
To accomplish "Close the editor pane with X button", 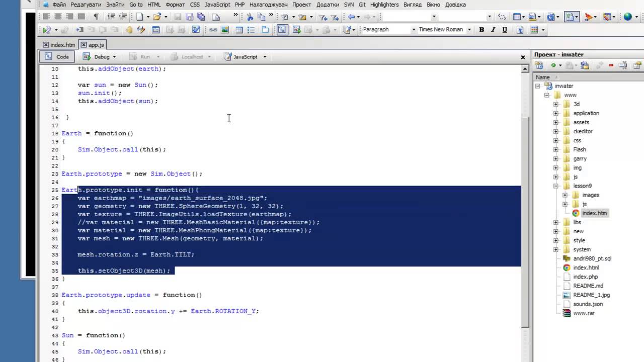I will tap(523, 57).
